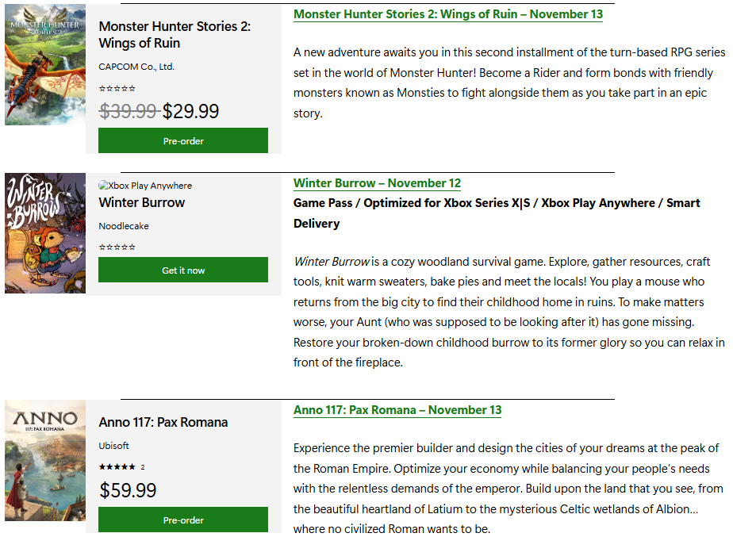The height and width of the screenshot is (560, 733).
Task: Pre-order Anno 117: Pax Romana
Action: 183,520
